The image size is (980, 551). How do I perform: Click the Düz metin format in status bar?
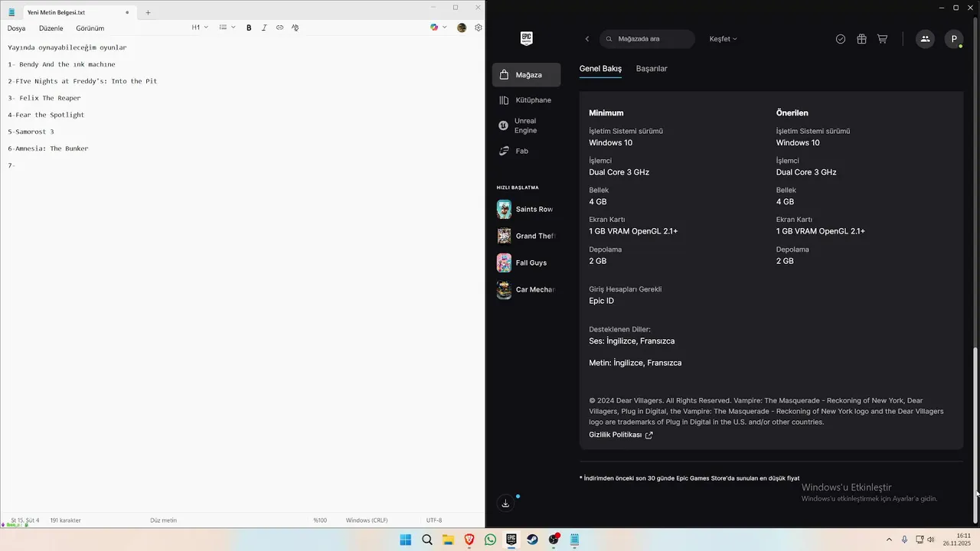[163, 520]
